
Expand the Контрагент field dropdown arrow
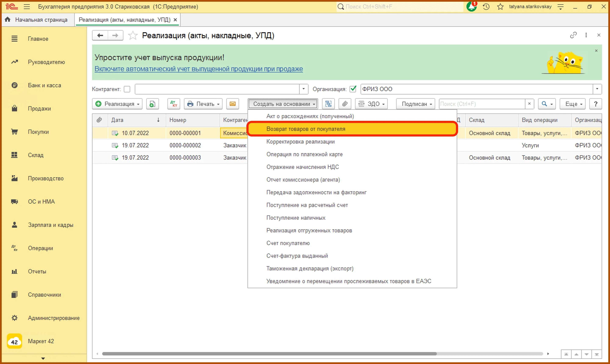point(304,89)
